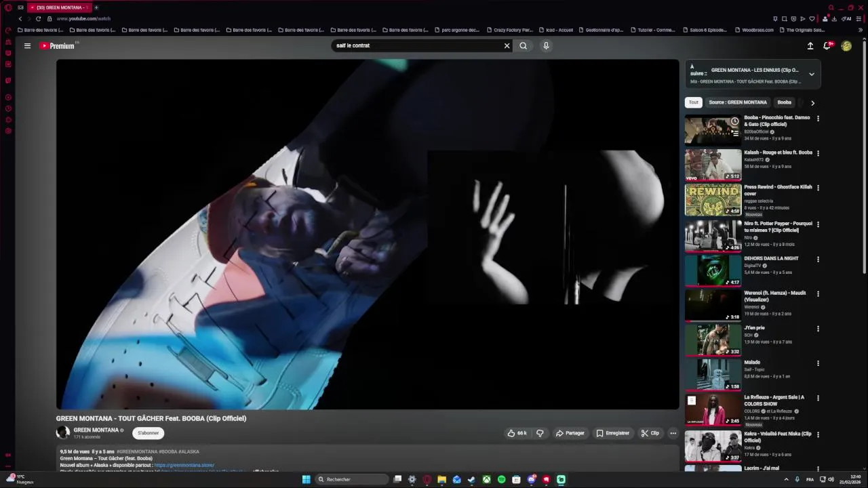This screenshot has width=868, height=488.
Task: Open Booba - Pinocchio video thumbnail
Action: (713, 130)
